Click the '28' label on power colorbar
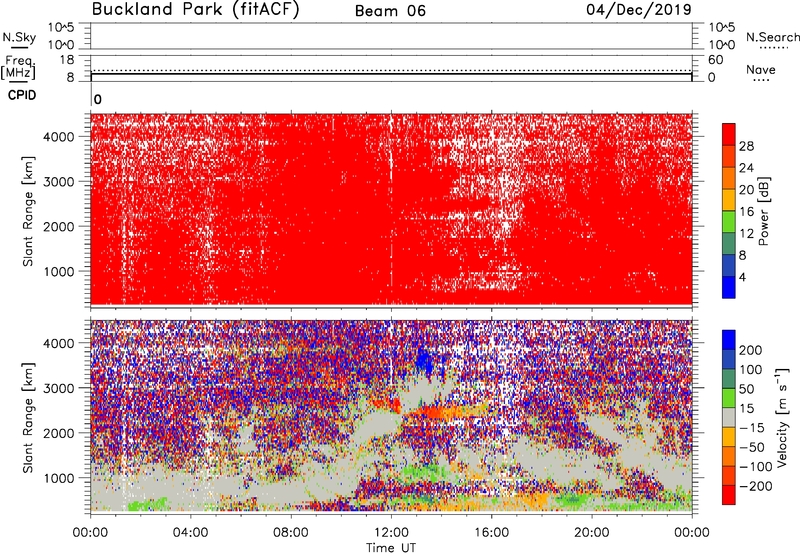The image size is (800, 554). [746, 146]
